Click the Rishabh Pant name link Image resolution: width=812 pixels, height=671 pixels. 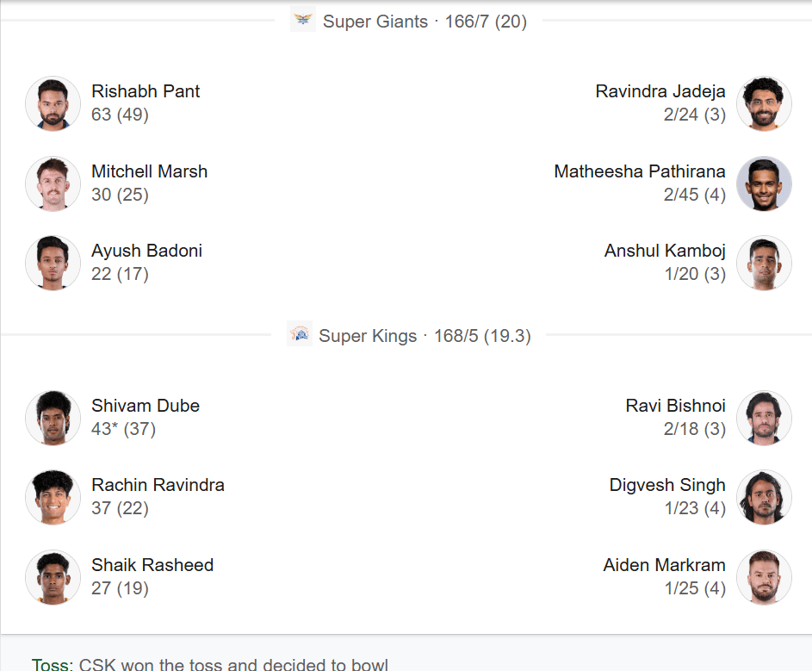(x=146, y=91)
